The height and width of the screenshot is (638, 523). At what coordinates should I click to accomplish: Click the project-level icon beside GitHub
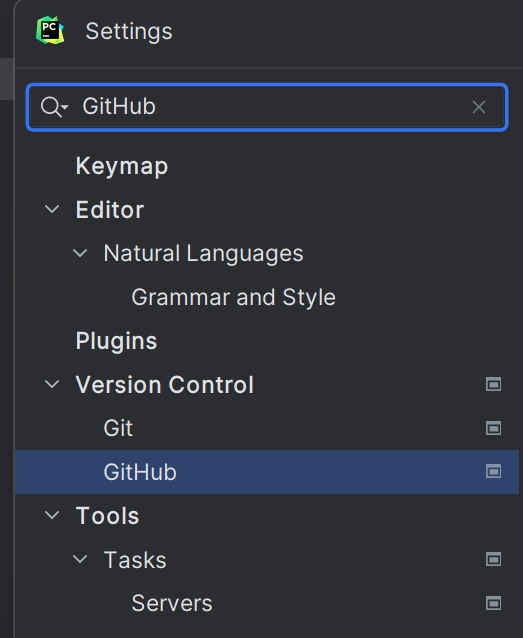[493, 471]
